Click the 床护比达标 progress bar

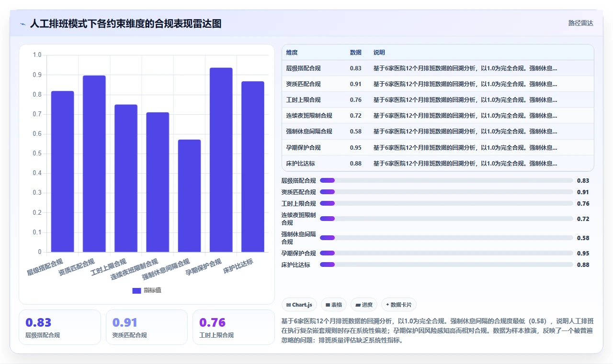pyautogui.click(x=446, y=265)
